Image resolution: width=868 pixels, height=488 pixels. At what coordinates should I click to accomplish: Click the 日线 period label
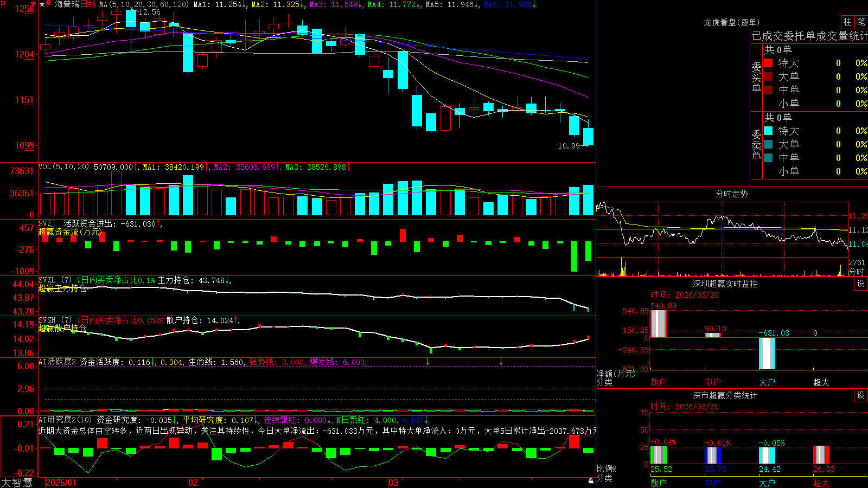[88, 4]
